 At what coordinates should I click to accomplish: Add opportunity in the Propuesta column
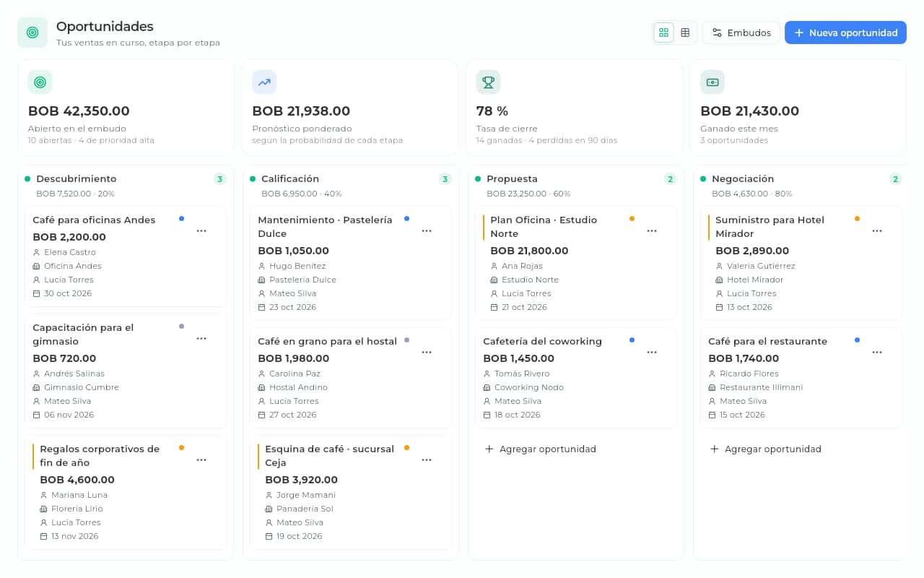point(540,449)
